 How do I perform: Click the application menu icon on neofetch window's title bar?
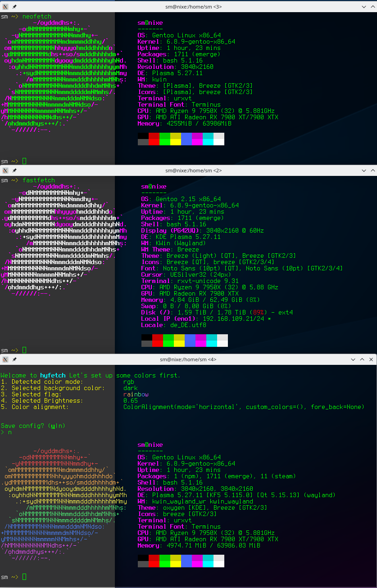(x=5, y=6)
